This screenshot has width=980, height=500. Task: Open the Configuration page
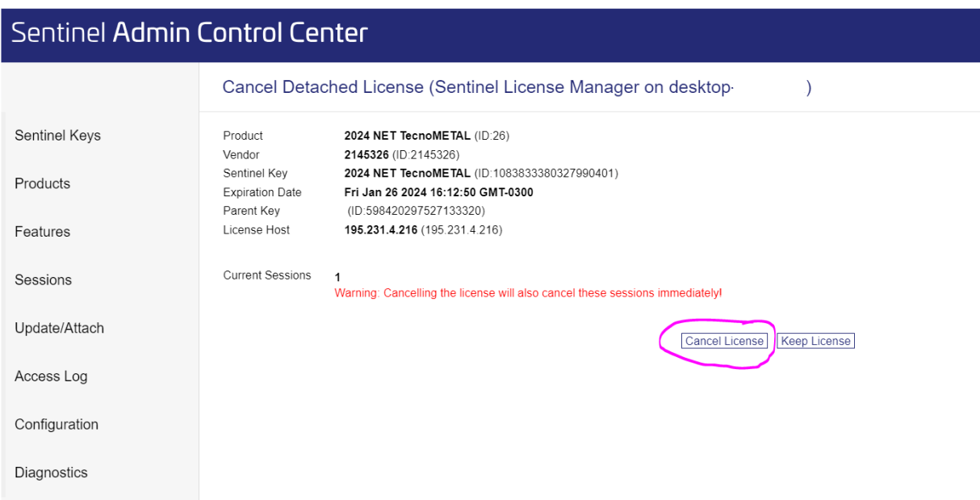(57, 424)
